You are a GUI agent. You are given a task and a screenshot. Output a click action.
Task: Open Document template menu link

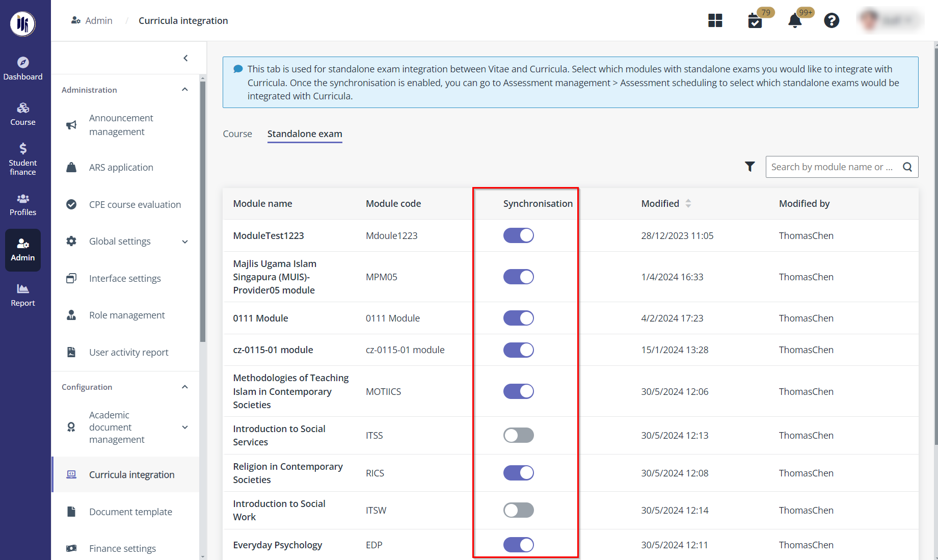point(125,512)
